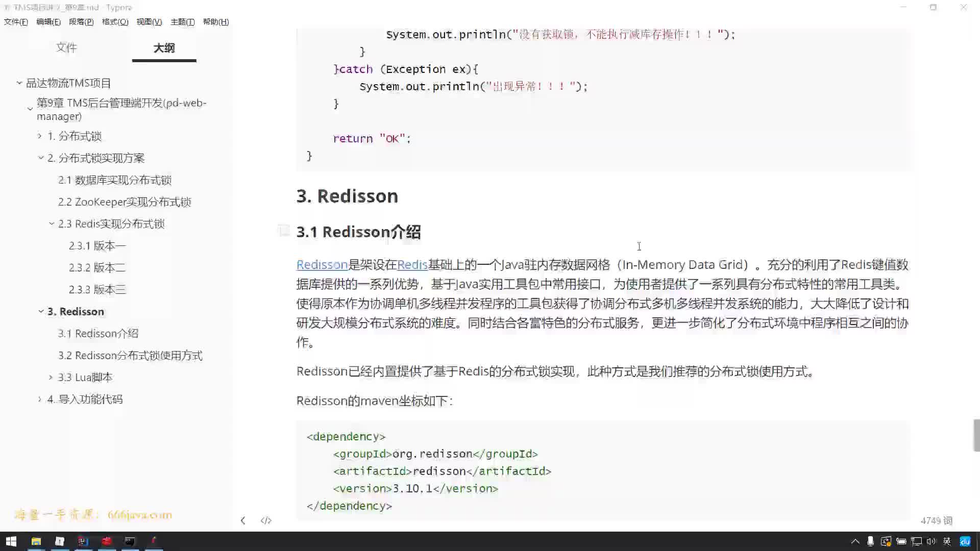
Task: Open the 格式 menu
Action: [x=115, y=21]
